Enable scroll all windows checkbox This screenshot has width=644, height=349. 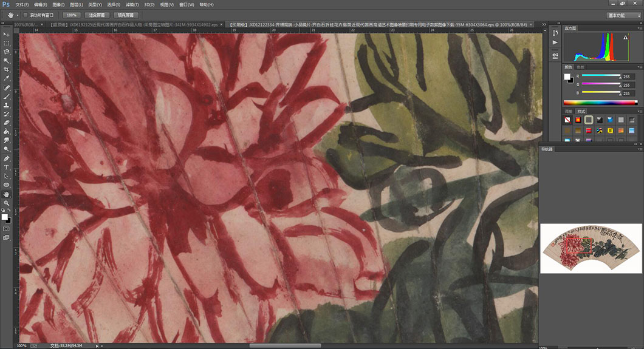26,15
